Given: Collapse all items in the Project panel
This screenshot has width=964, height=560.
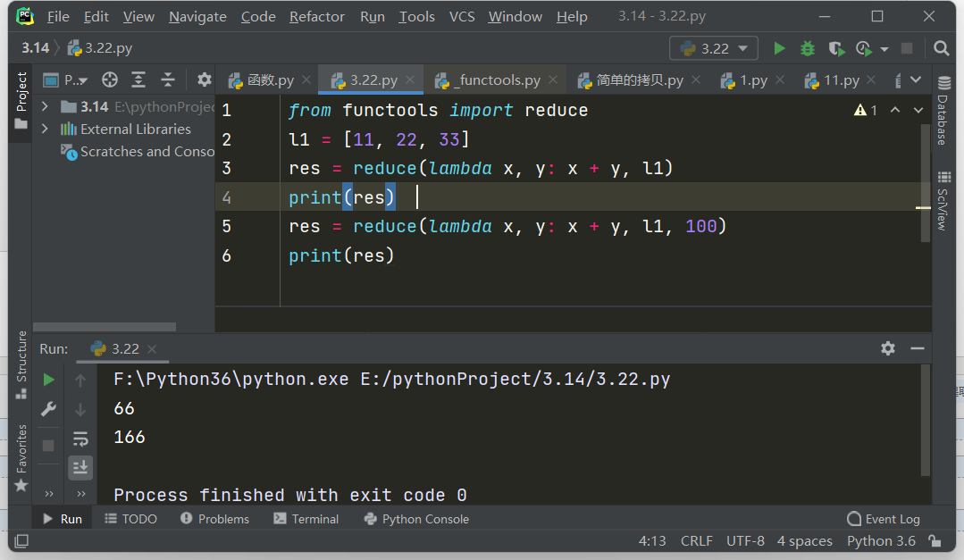Looking at the screenshot, I should coord(166,80).
